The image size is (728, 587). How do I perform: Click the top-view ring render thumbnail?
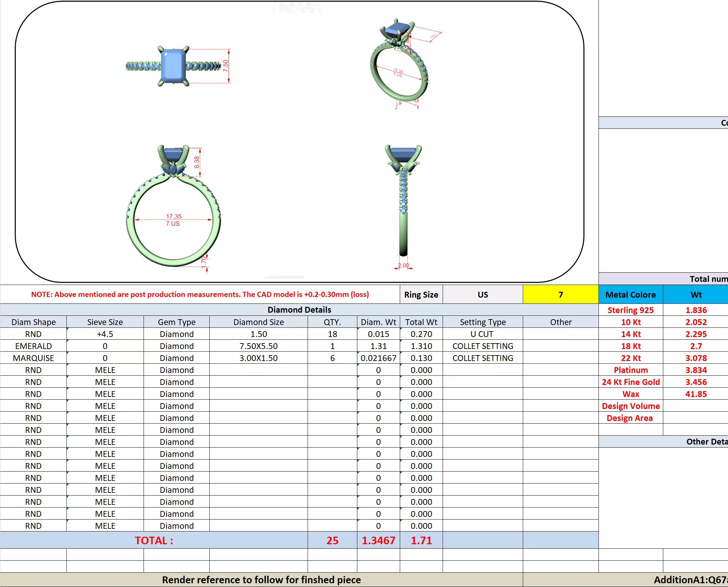(173, 66)
